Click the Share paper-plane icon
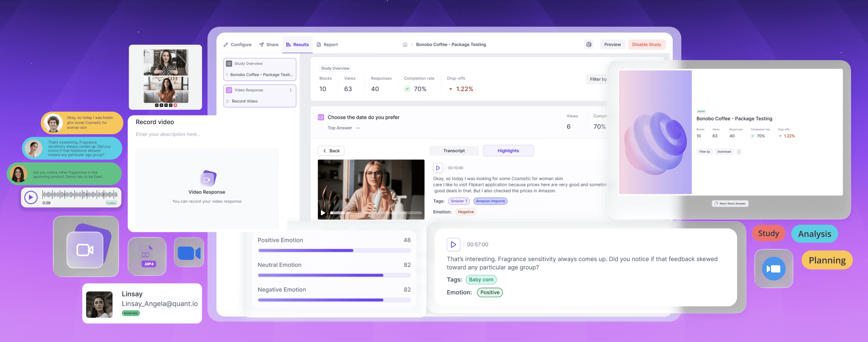Viewport: 868px width, 342px height. (261, 44)
